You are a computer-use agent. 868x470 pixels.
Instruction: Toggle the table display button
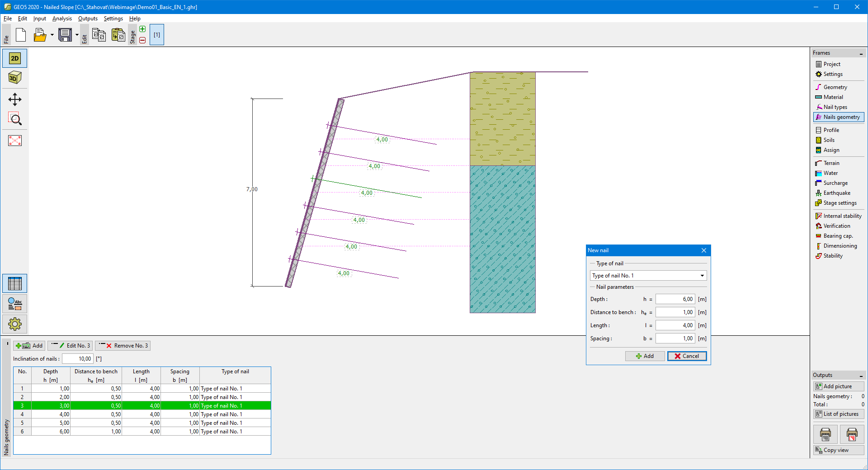click(x=15, y=284)
